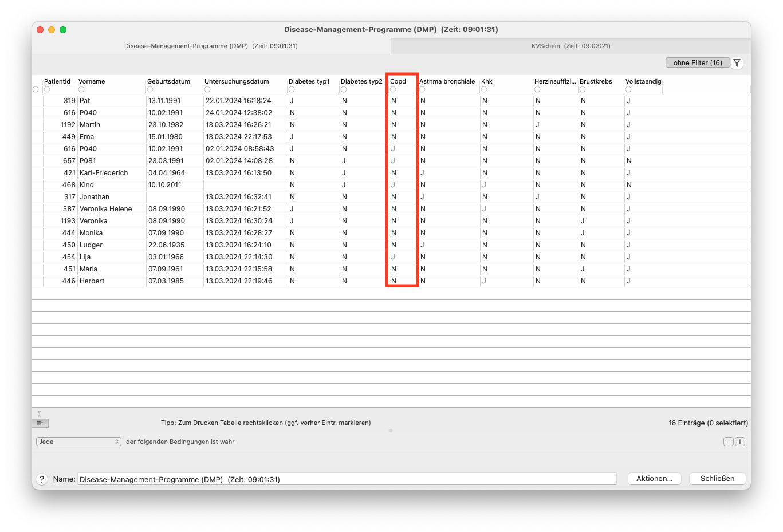The image size is (783, 532).
Task: Sort by the Geburtsdatum column header
Action: coord(168,81)
